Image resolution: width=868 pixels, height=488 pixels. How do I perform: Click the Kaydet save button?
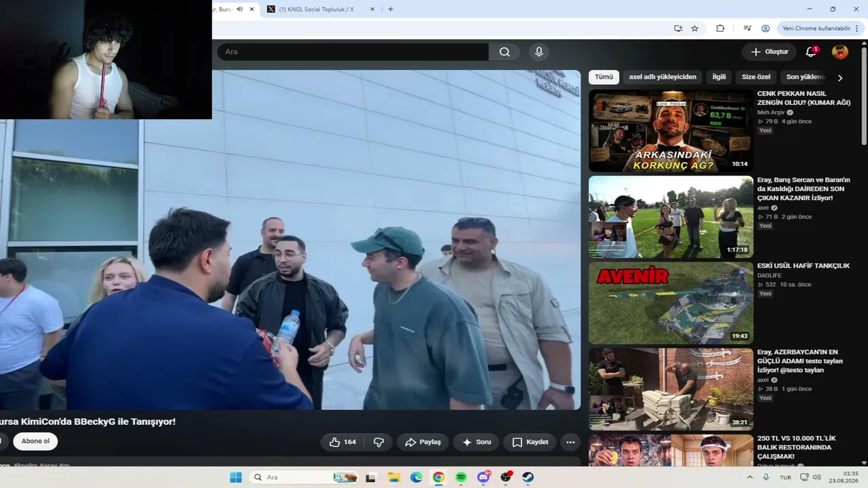[x=530, y=442]
